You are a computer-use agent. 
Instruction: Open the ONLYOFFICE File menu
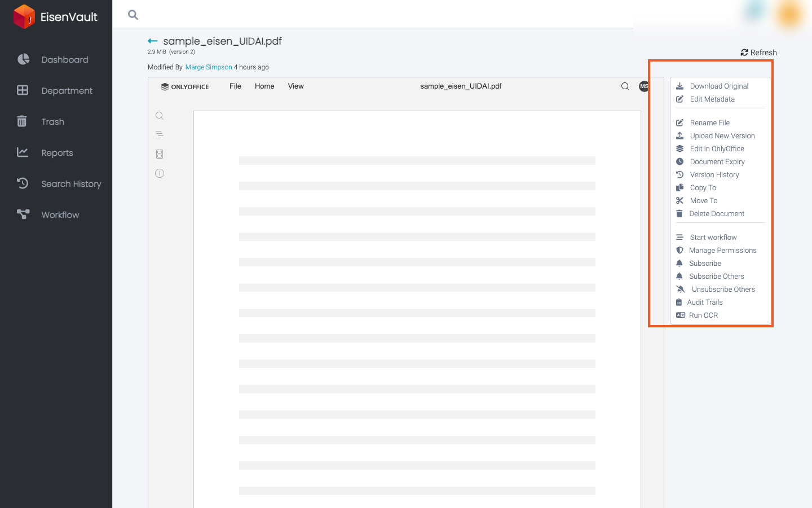click(x=235, y=86)
